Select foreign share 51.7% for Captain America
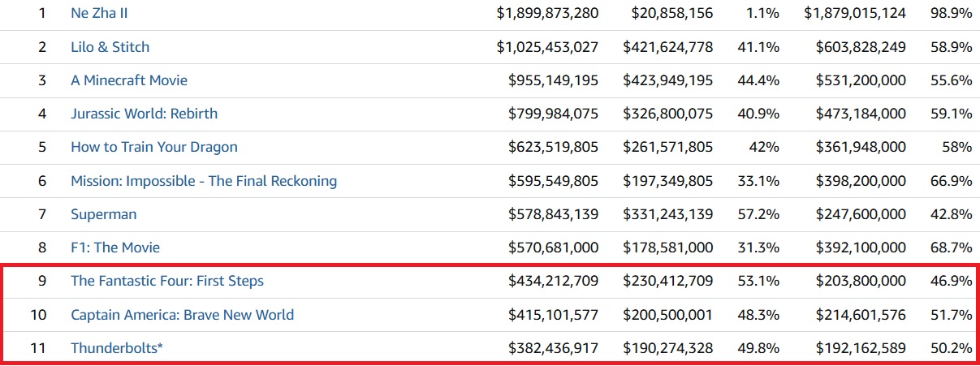This screenshot has height=366, width=980. tap(952, 315)
